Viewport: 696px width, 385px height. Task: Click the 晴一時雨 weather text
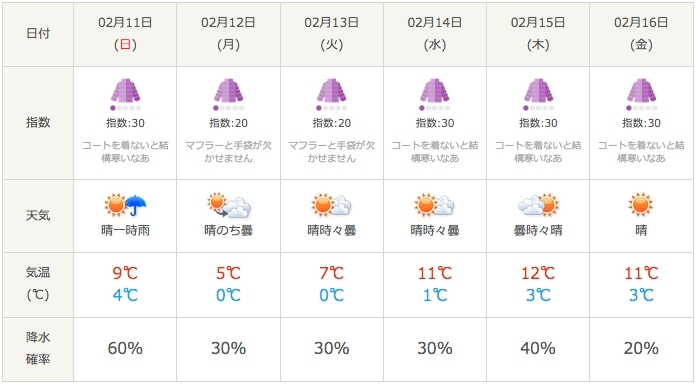[x=125, y=230]
